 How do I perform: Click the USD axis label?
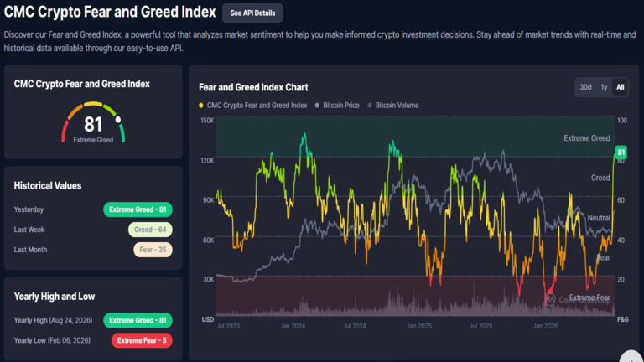pyautogui.click(x=208, y=319)
